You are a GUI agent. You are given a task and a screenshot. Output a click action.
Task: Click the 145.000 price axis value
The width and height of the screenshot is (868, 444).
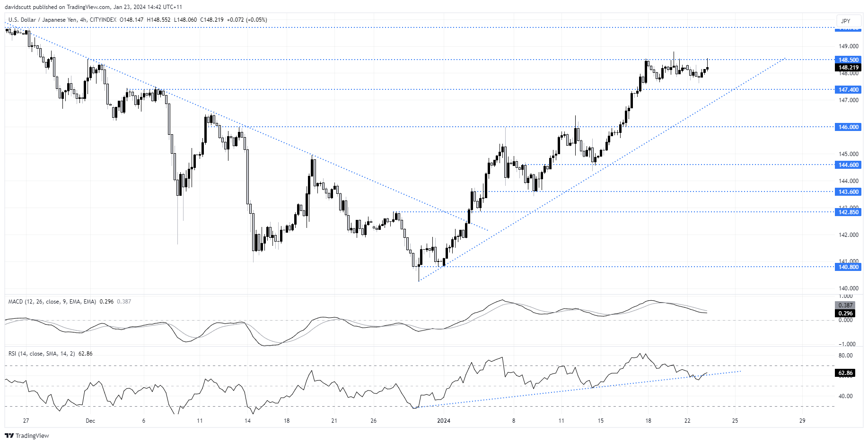pyautogui.click(x=849, y=154)
